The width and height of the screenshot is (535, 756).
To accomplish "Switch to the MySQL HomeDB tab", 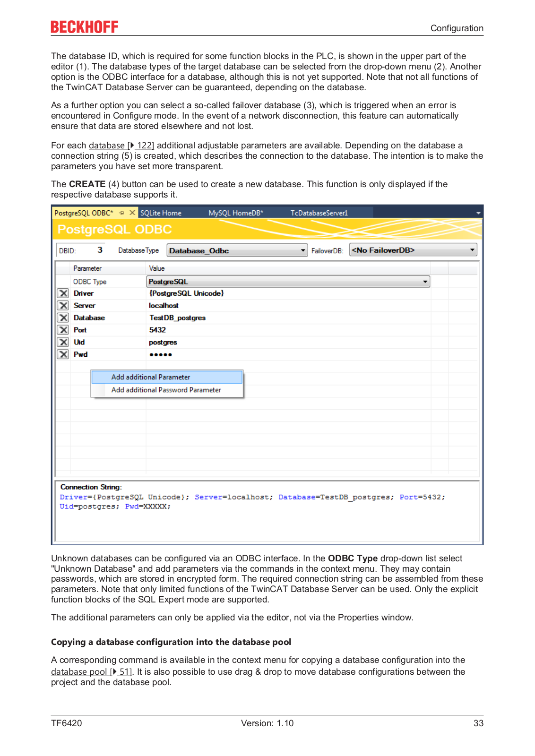I will click(236, 213).
